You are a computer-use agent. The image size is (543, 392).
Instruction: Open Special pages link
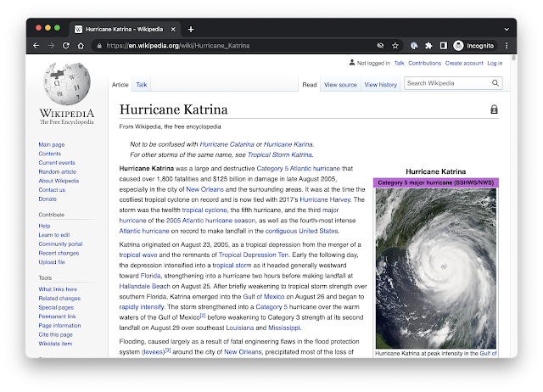tap(56, 307)
